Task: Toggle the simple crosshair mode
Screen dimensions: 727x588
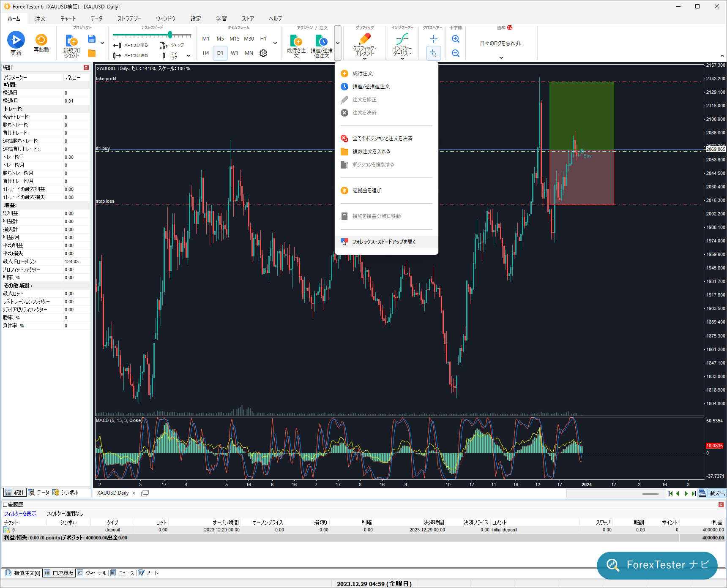Action: tap(434, 39)
